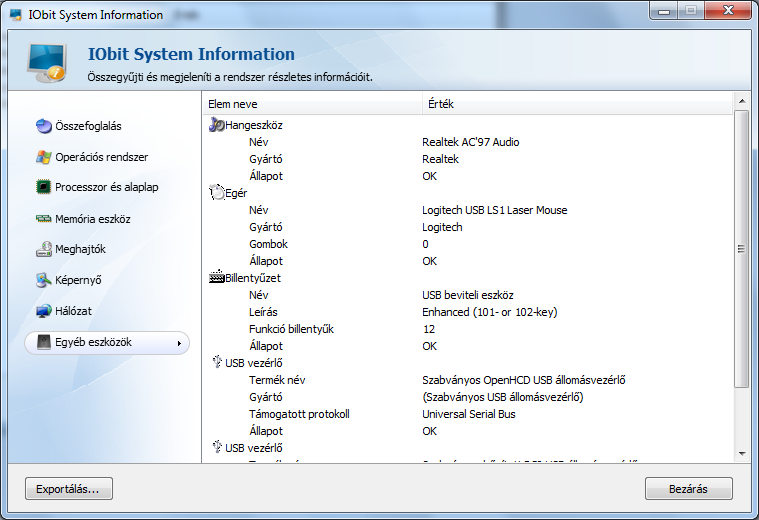This screenshot has width=759, height=520.
Task: Click the Memória eszköz RAM icon
Action: [44, 219]
